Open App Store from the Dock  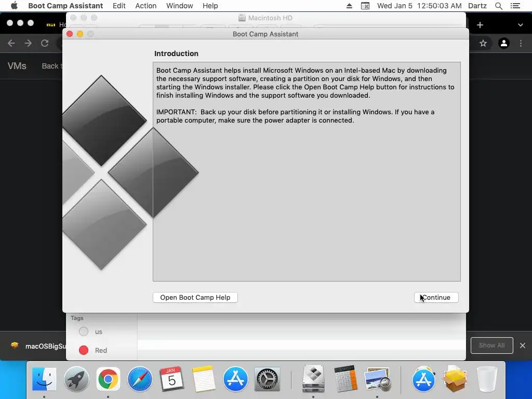click(235, 379)
